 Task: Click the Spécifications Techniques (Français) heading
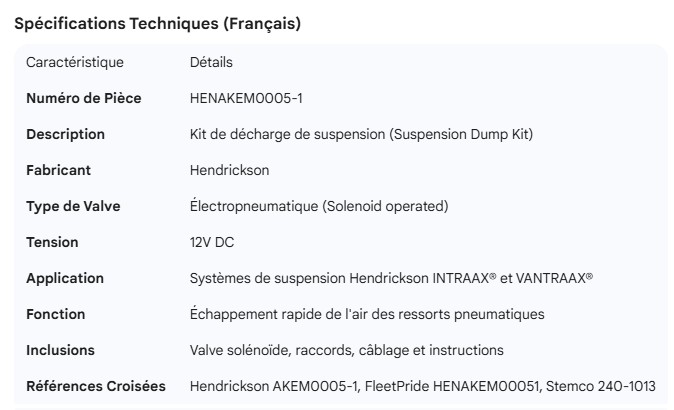pyautogui.click(x=157, y=24)
